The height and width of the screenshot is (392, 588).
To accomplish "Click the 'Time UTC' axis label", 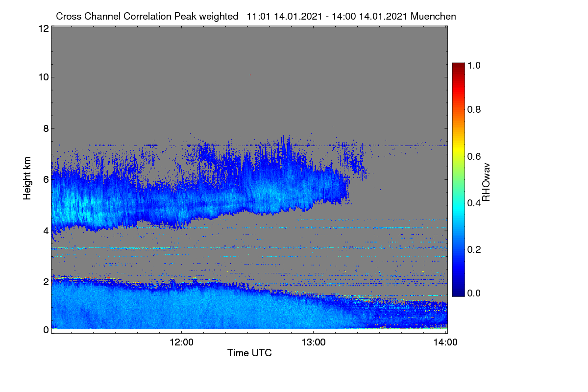I will click(x=249, y=353).
